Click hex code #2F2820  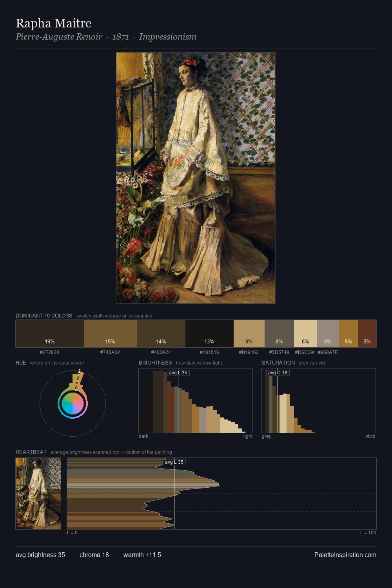tap(49, 352)
